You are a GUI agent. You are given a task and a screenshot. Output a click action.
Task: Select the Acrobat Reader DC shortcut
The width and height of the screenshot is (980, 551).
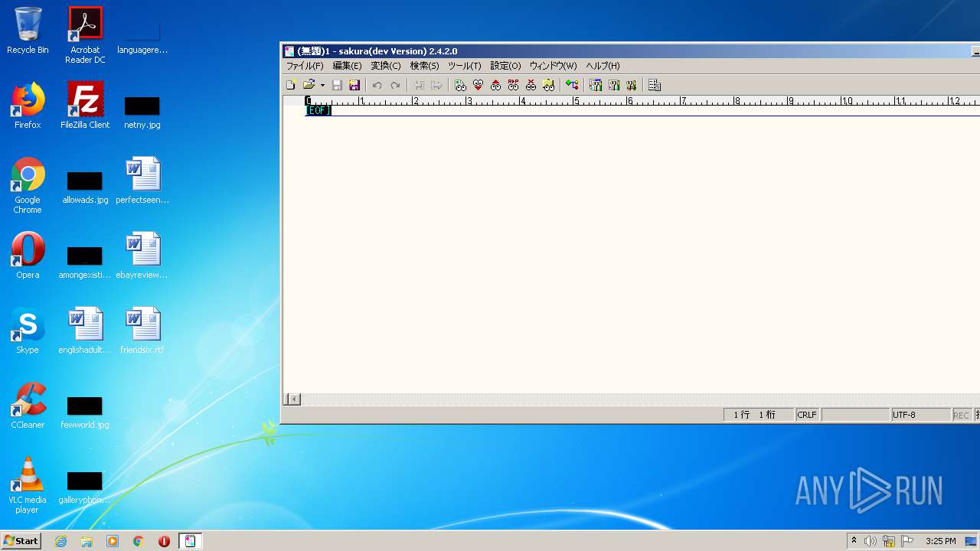pyautogui.click(x=85, y=34)
